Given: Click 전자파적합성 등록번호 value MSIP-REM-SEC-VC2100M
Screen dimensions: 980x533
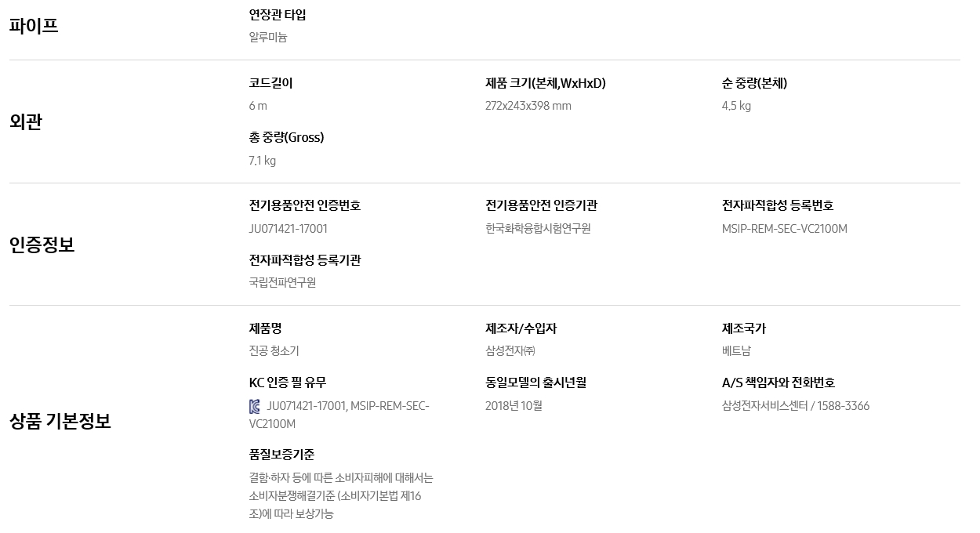Looking at the screenshot, I should tap(785, 229).
